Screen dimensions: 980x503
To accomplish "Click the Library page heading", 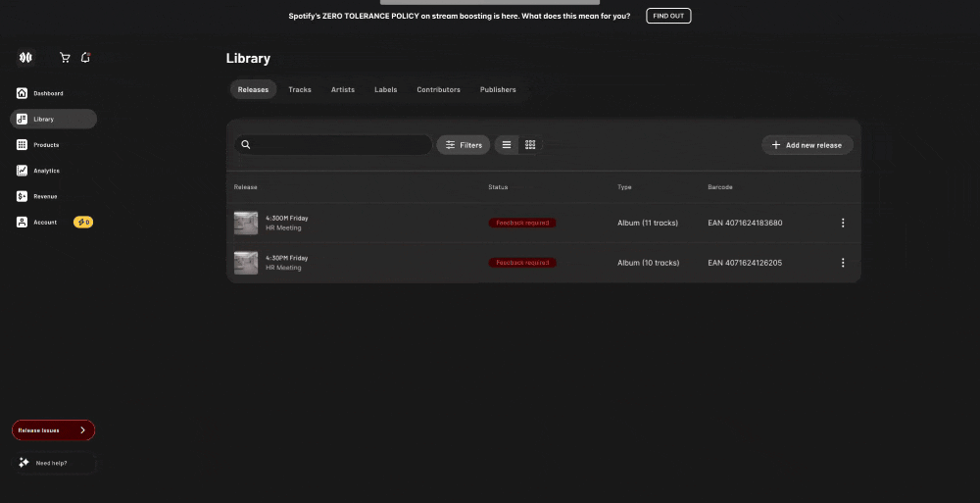I will coord(248,58).
